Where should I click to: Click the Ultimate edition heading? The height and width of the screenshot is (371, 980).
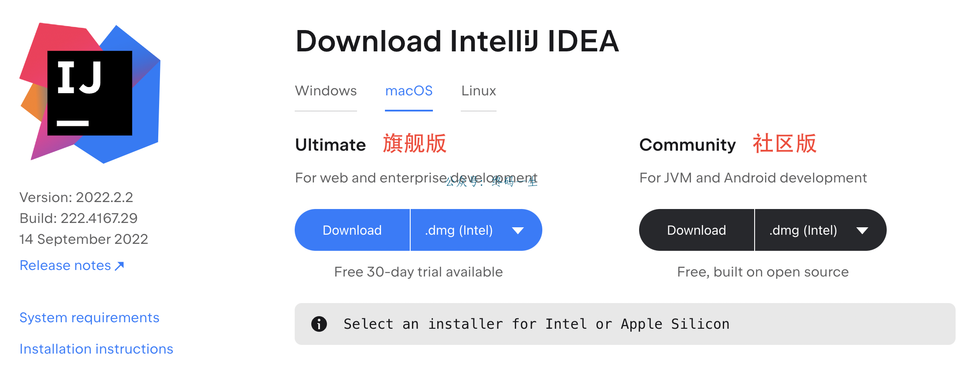point(330,145)
